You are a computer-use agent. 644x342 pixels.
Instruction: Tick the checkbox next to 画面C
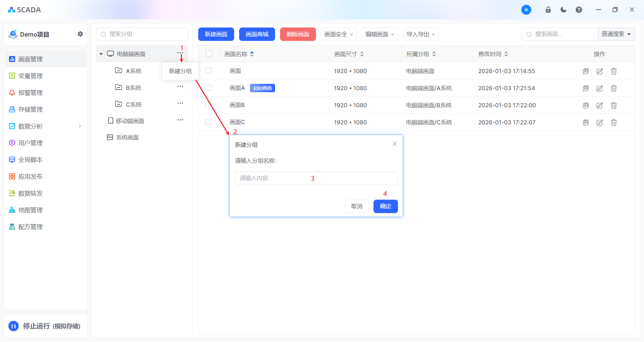click(209, 122)
